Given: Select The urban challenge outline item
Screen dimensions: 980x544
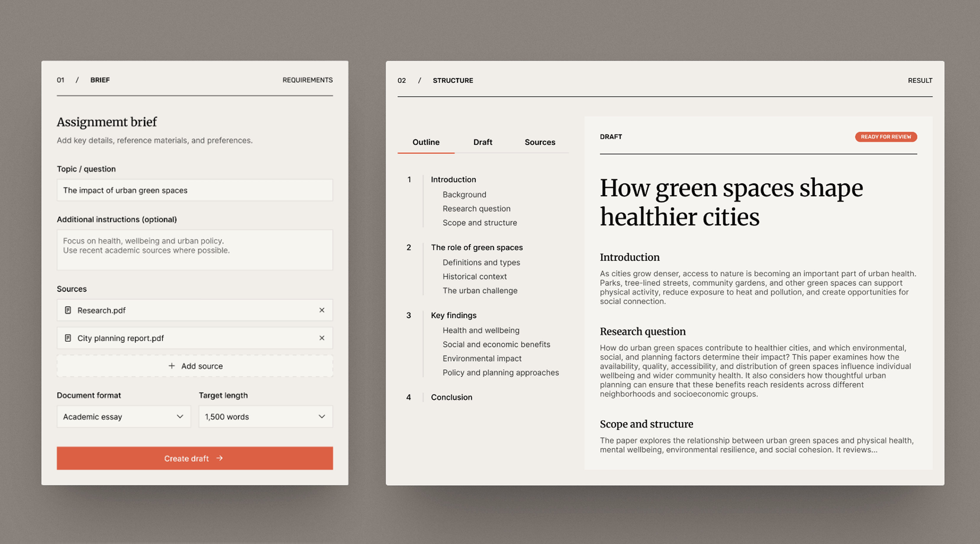Looking at the screenshot, I should pyautogui.click(x=480, y=291).
